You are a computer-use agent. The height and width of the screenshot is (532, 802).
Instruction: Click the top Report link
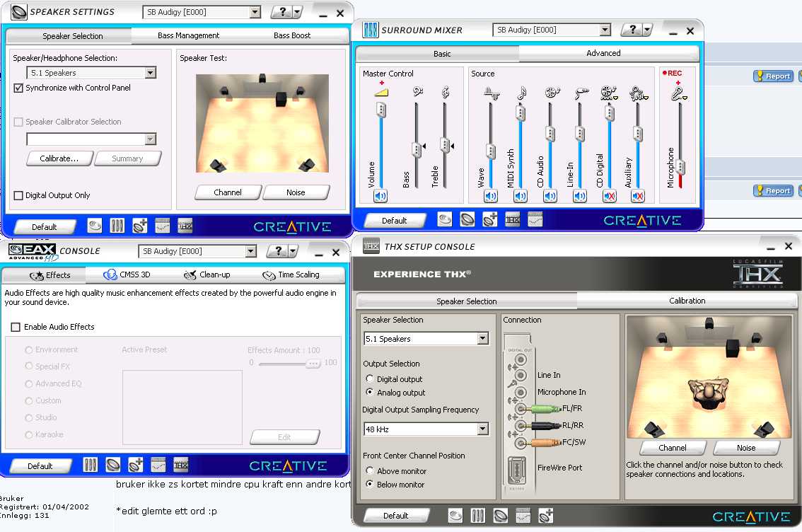tap(774, 76)
